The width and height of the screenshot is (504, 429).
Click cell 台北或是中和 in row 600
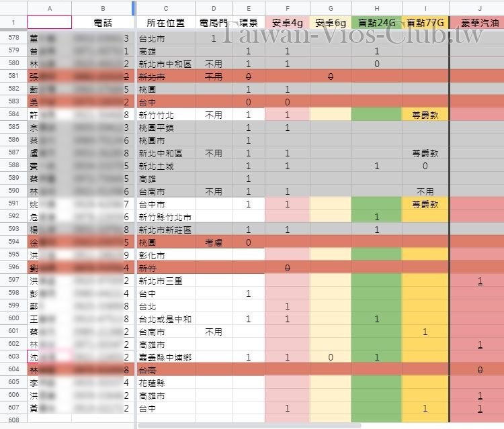(166, 319)
